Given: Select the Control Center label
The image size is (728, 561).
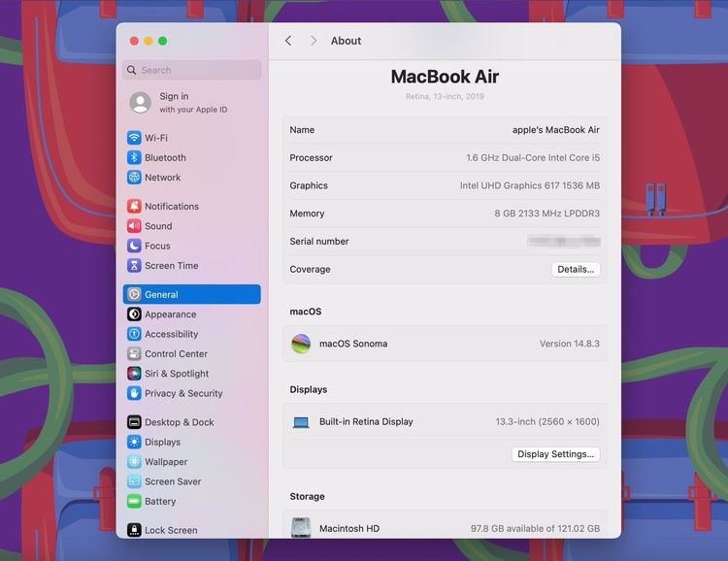Looking at the screenshot, I should tap(176, 354).
